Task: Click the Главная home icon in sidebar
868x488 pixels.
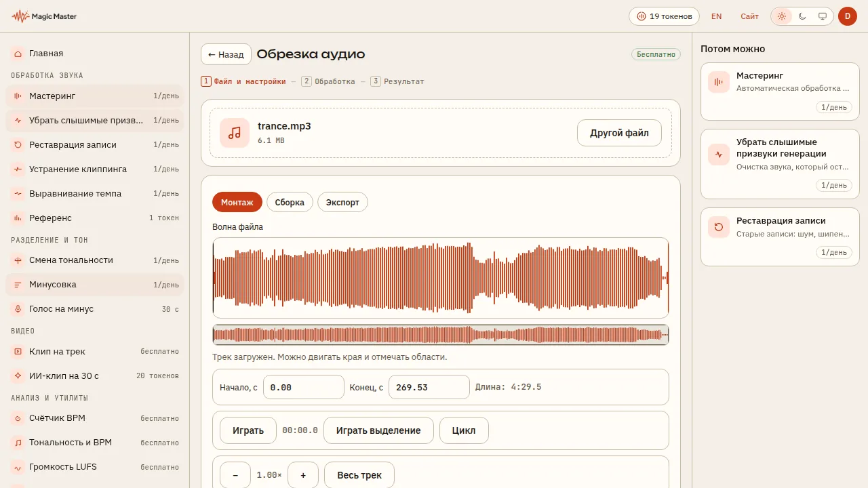Action: pos(18,54)
